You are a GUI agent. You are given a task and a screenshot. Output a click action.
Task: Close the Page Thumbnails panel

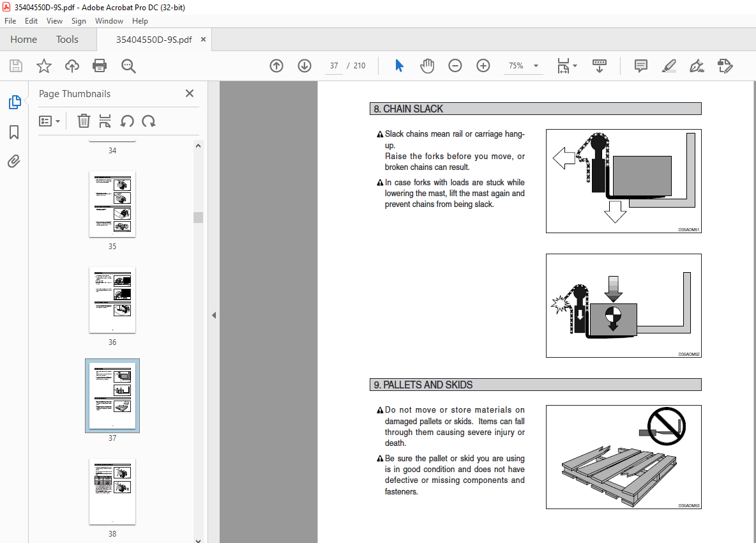coord(190,93)
